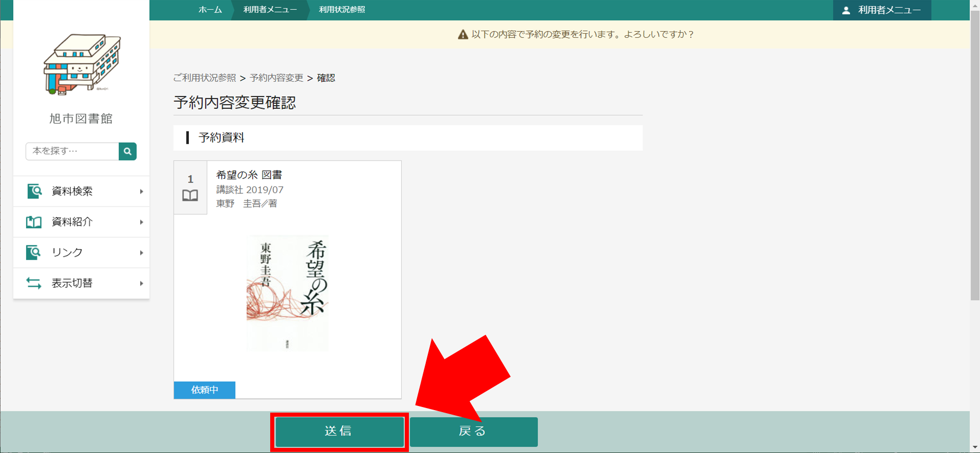
Task: Open the 利用者メニュー user button
Action: 882,10
